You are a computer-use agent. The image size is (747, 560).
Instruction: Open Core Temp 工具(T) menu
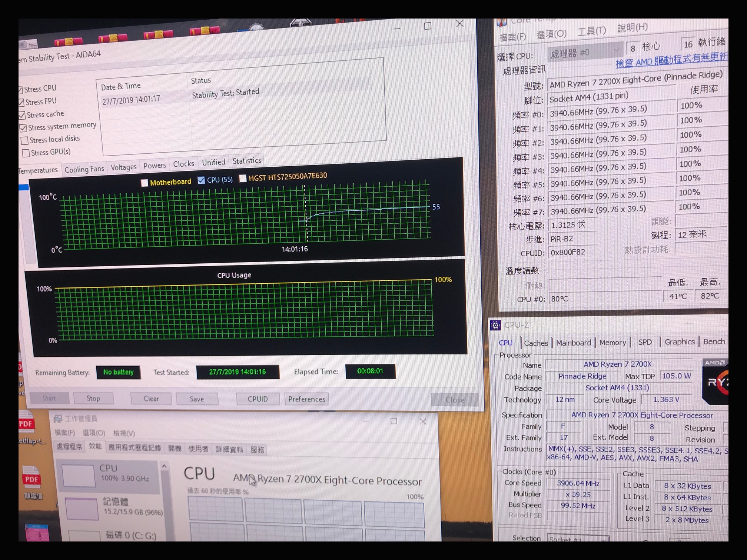[591, 31]
